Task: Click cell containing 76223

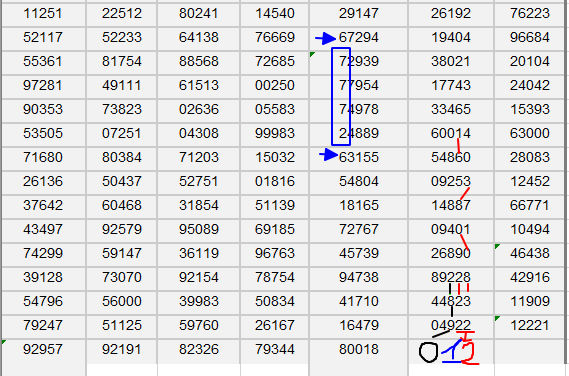Action: tap(529, 14)
